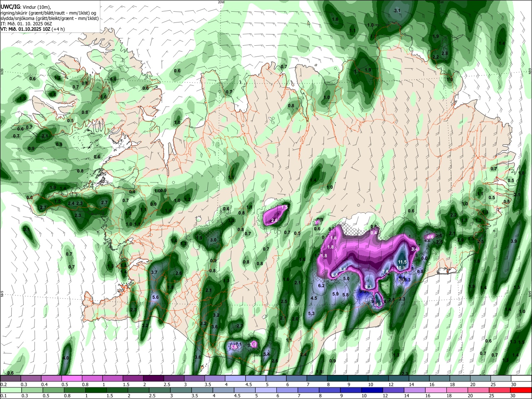Click the 3.1 value at the top of the map

(397, 11)
